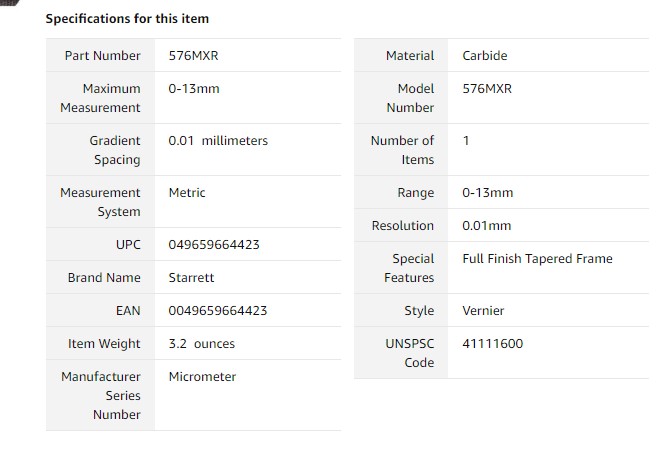Click the Brand Name value Starrett
Screen dimensions: 663x449
191,277
